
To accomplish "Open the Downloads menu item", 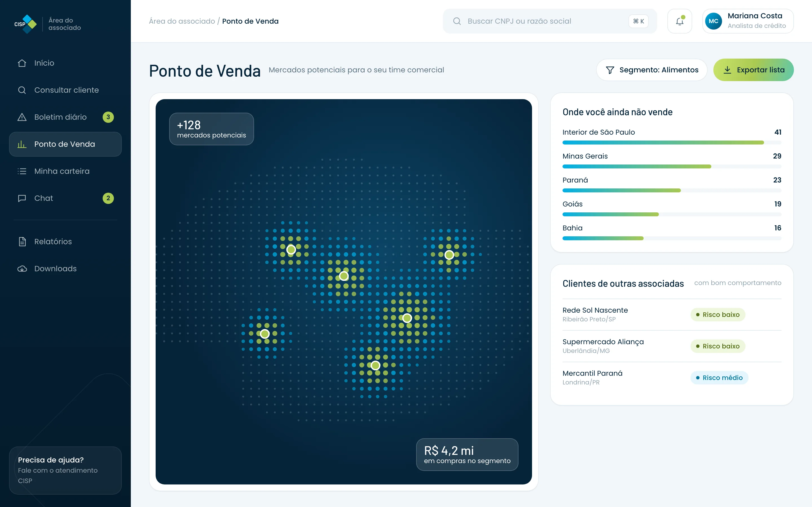I will 65,269.
